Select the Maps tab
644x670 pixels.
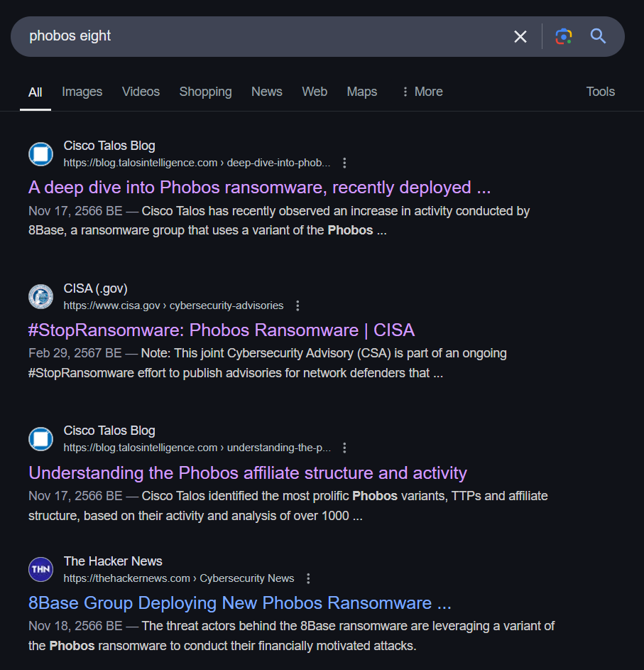coord(361,92)
